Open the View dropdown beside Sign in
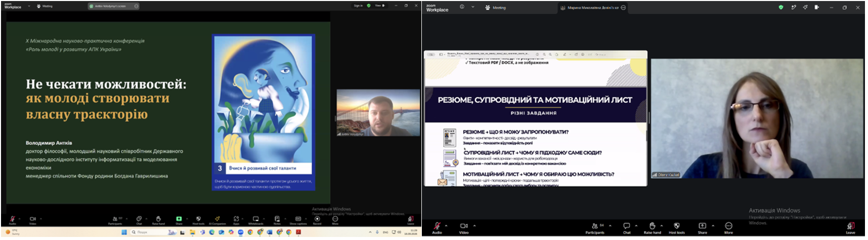The width and height of the screenshot is (868, 240). (380, 6)
